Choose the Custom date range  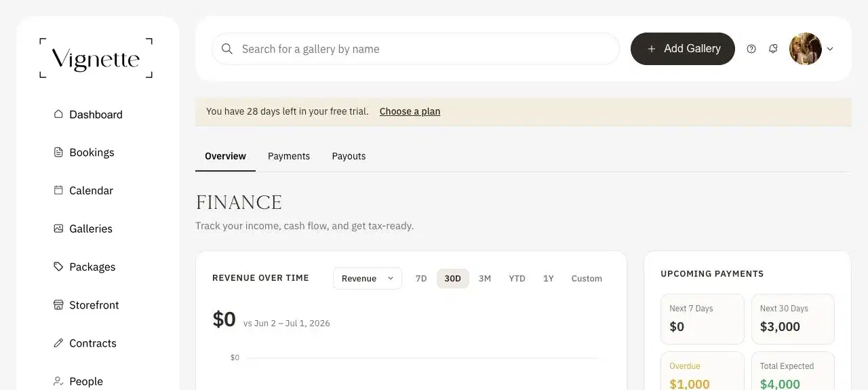[587, 278]
